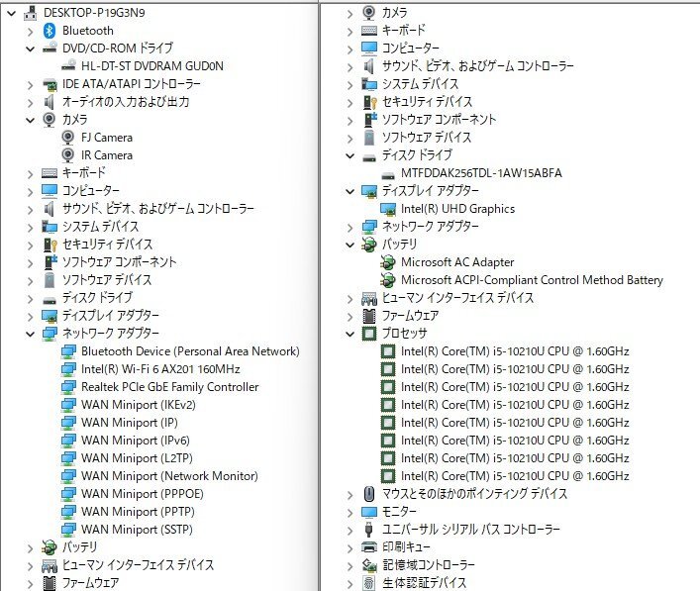Select the right pane セキュリティ デバイス label
This screenshot has width=700, height=591.
427,102
